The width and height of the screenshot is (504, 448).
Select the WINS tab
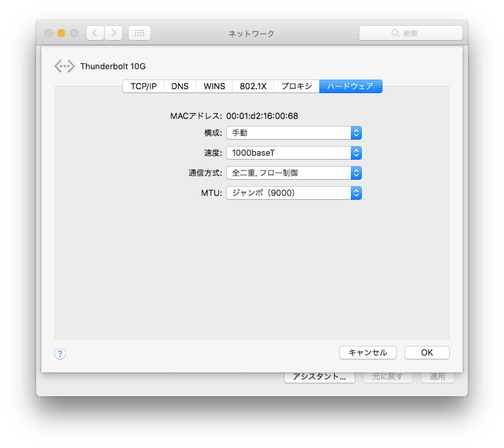(x=214, y=86)
